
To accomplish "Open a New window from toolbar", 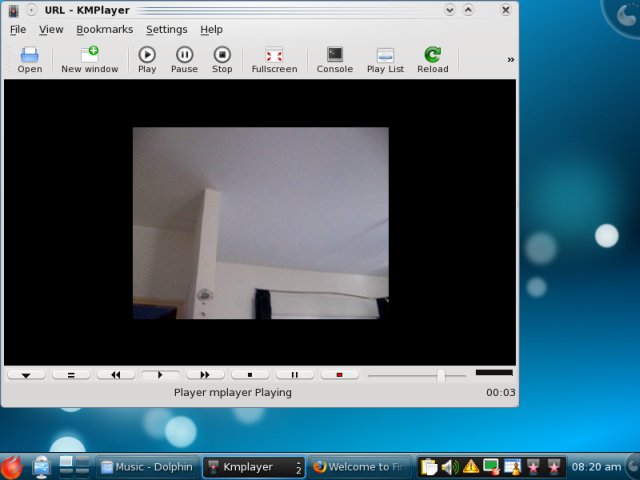I will [90, 60].
